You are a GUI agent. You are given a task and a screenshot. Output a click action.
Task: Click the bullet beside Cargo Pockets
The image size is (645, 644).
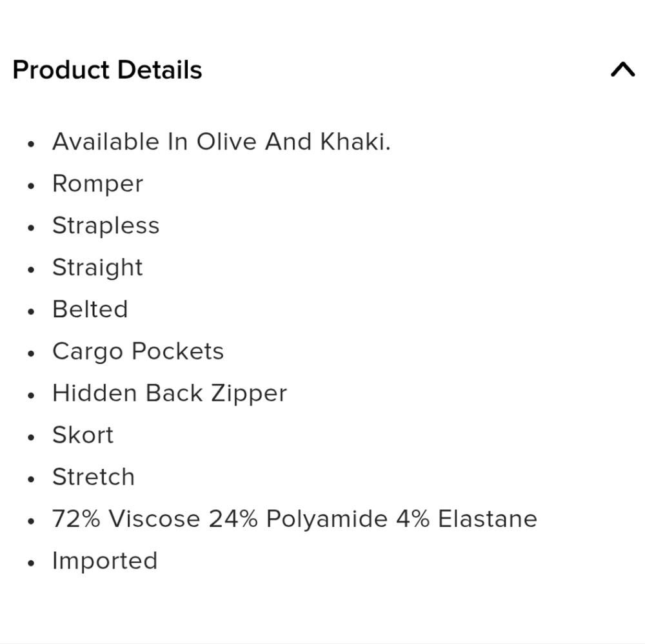pyautogui.click(x=30, y=353)
